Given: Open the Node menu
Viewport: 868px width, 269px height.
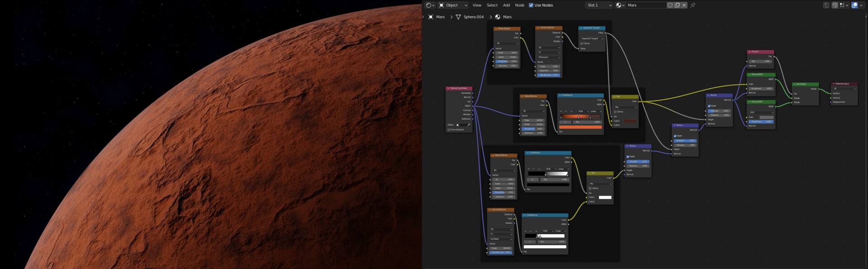Looking at the screenshot, I should point(520,5).
